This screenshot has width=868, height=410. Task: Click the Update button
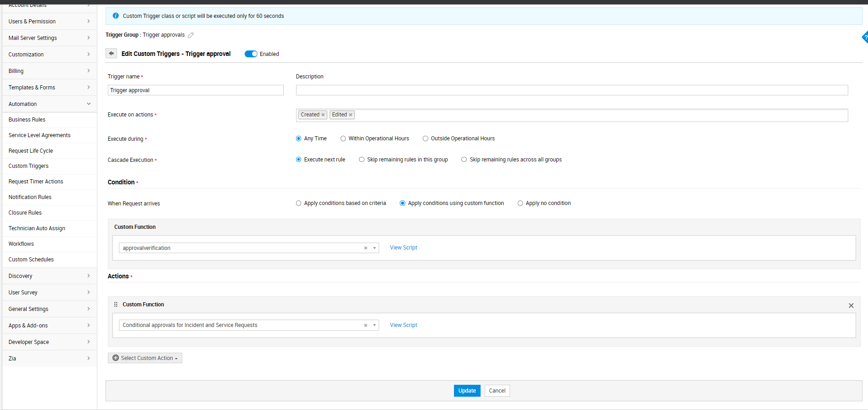coord(467,391)
